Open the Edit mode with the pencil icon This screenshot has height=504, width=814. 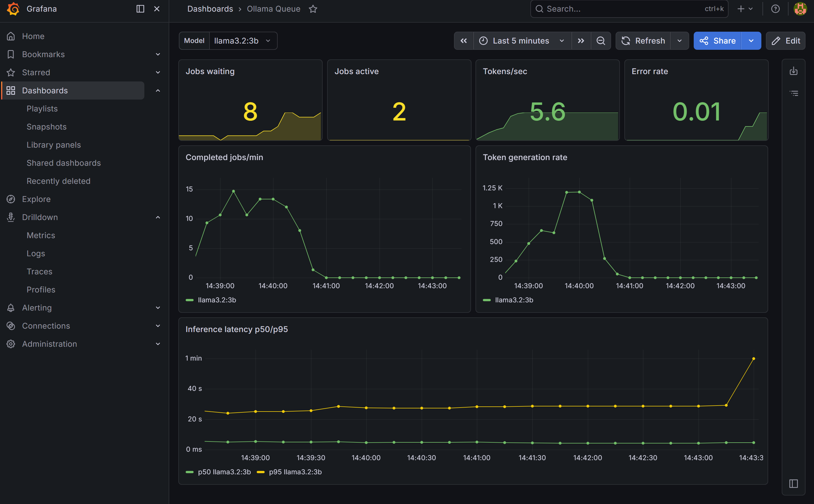pos(785,41)
